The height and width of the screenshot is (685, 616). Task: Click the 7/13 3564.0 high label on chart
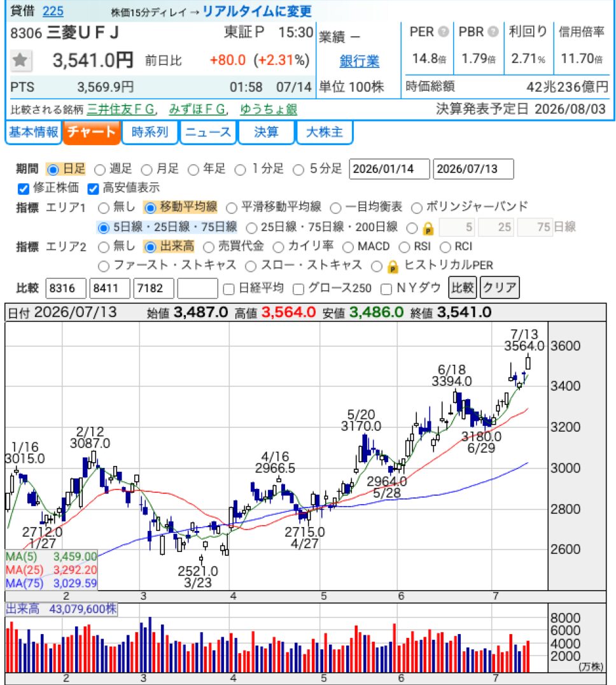[524, 341]
